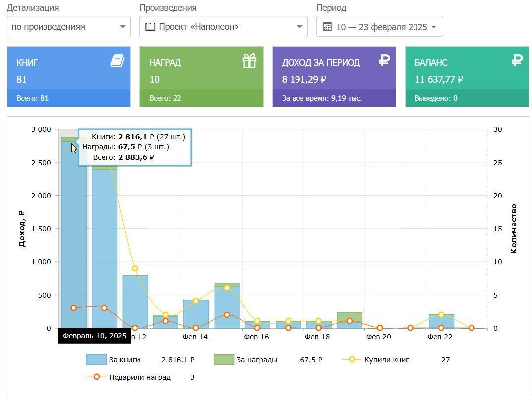Click the blue bar for February 12

pos(135,302)
